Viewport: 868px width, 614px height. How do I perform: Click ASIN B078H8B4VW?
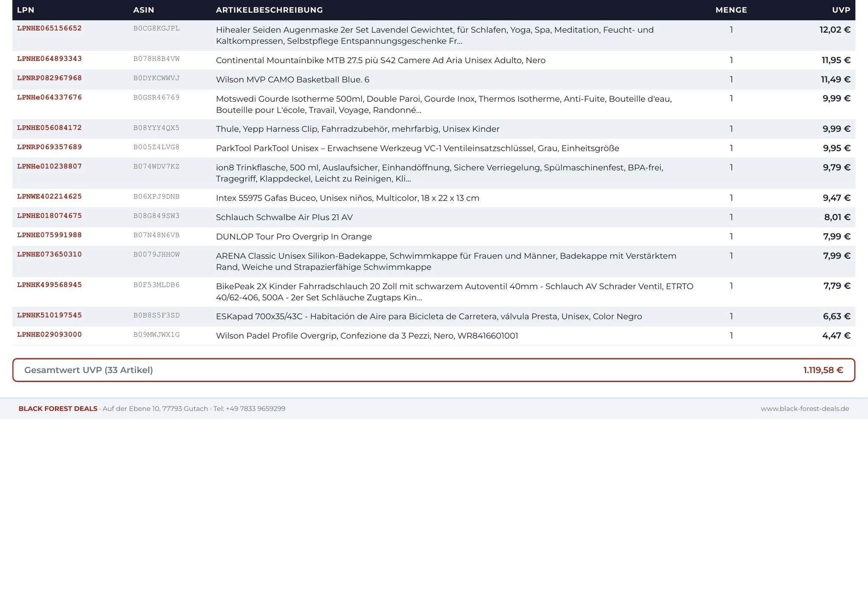click(x=156, y=59)
